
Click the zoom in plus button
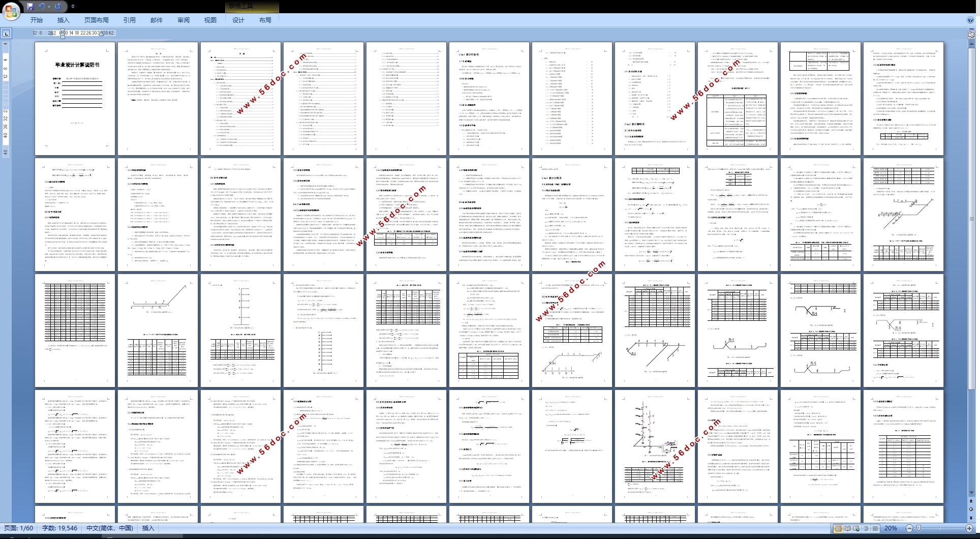coord(969,528)
